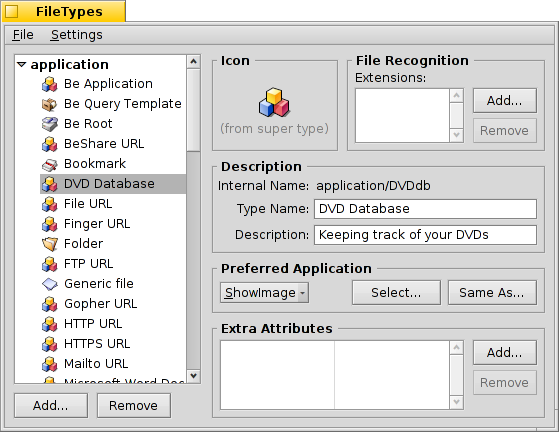Click the Be Application type icon

coord(50,84)
